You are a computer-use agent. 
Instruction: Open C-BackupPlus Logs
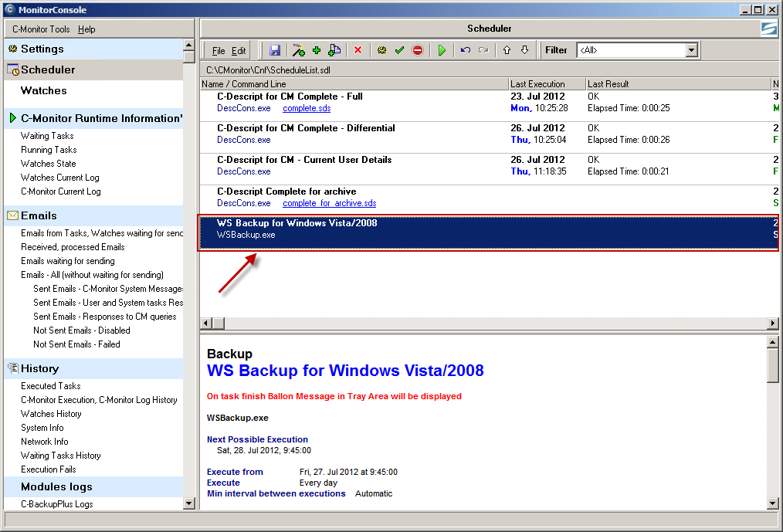[56, 504]
